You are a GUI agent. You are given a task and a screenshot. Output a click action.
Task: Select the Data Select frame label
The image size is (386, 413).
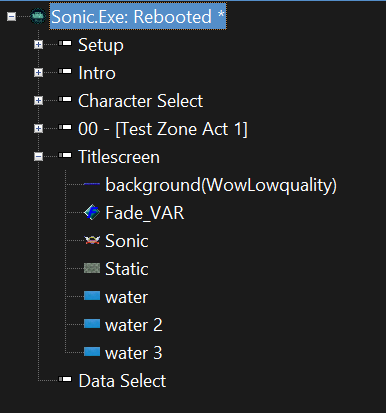pyautogui.click(x=122, y=381)
